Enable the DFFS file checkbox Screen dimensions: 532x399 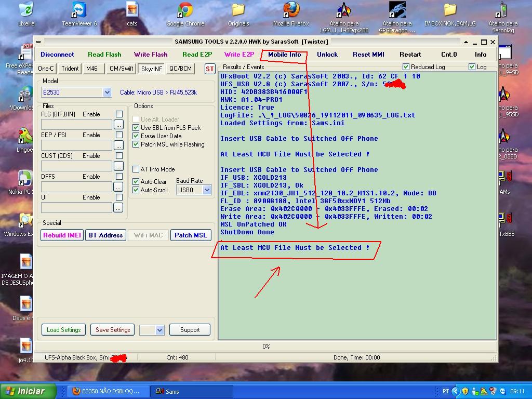point(119,177)
